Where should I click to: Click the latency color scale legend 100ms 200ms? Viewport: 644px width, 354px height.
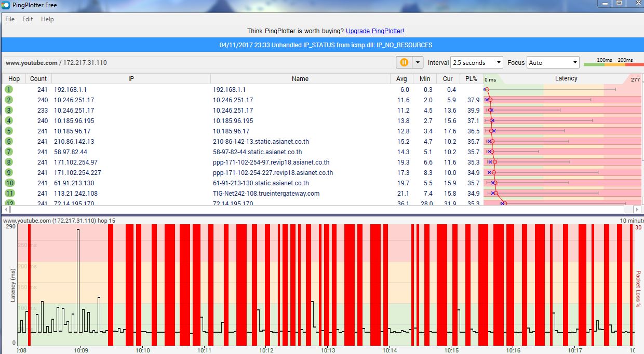pyautogui.click(x=613, y=62)
